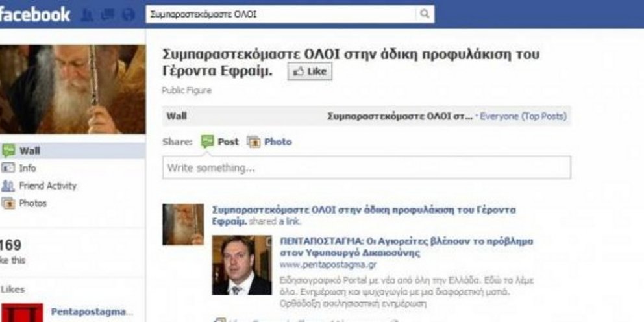Select the Post share icon
The height and width of the screenshot is (322, 644).
[207, 142]
